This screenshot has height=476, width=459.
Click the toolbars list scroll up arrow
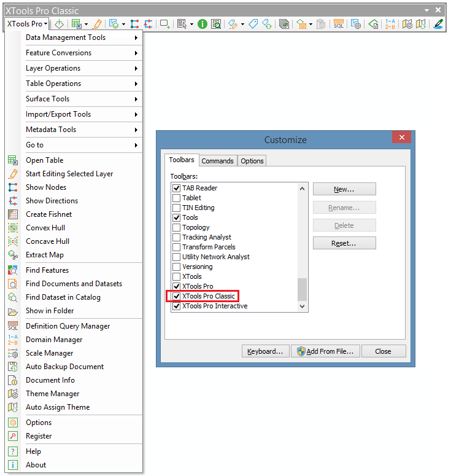(302, 189)
